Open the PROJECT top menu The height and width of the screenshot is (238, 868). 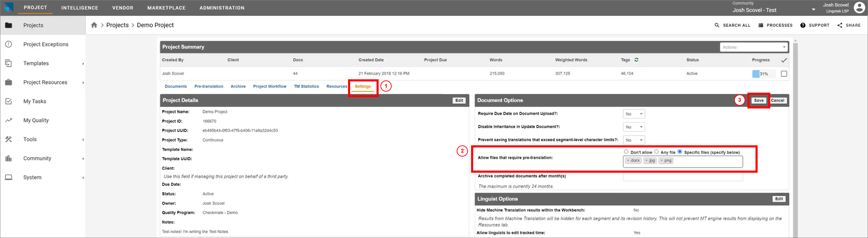[35, 7]
